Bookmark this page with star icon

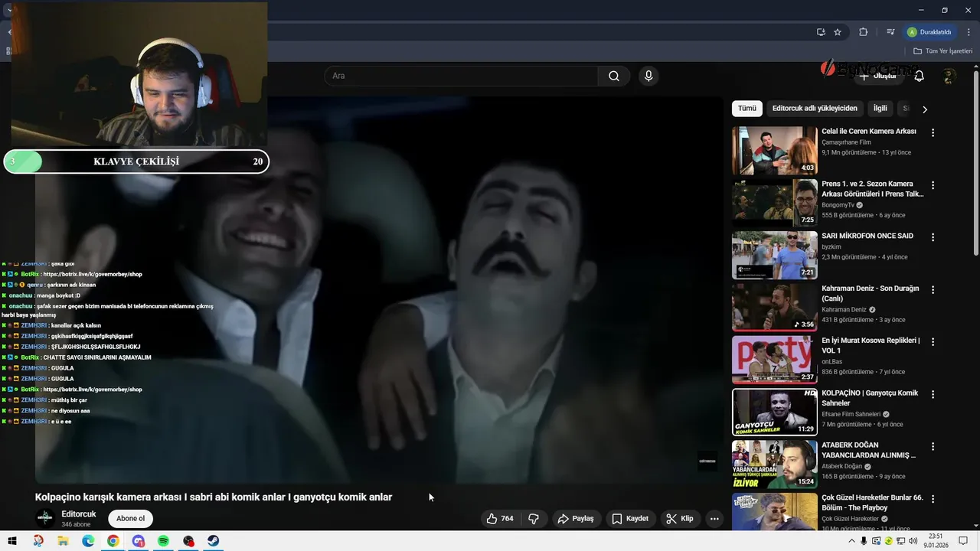tap(838, 32)
